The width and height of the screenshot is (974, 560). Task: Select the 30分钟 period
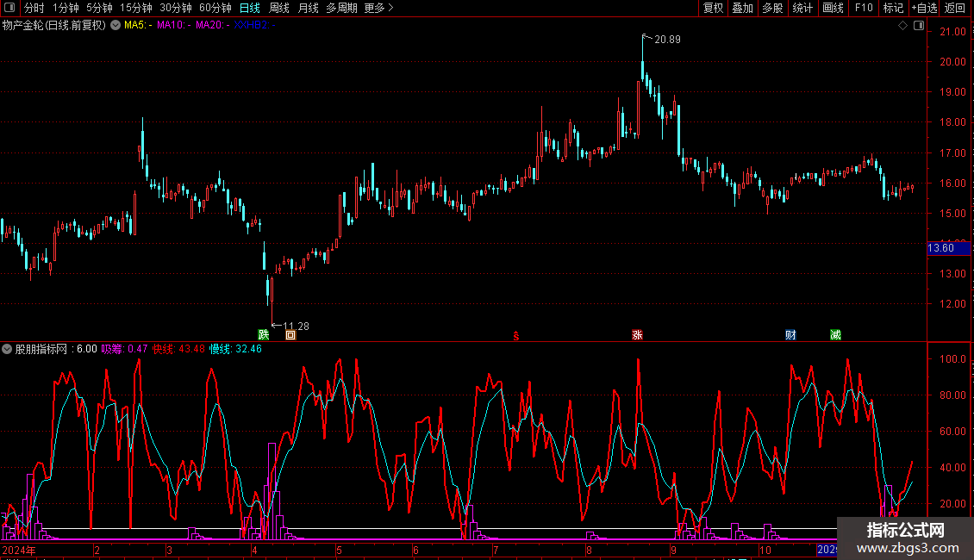click(176, 8)
